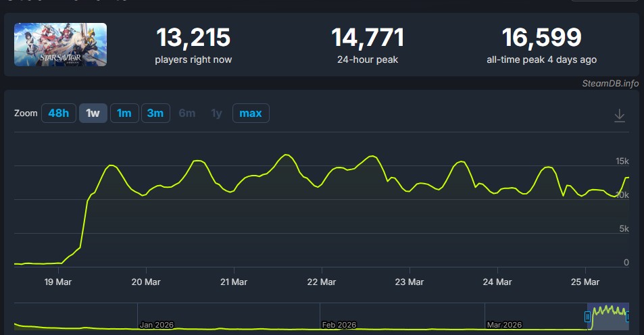Viewport: 644px width, 335px height.
Task: Click the 19 Mar axis label
Action: (58, 282)
